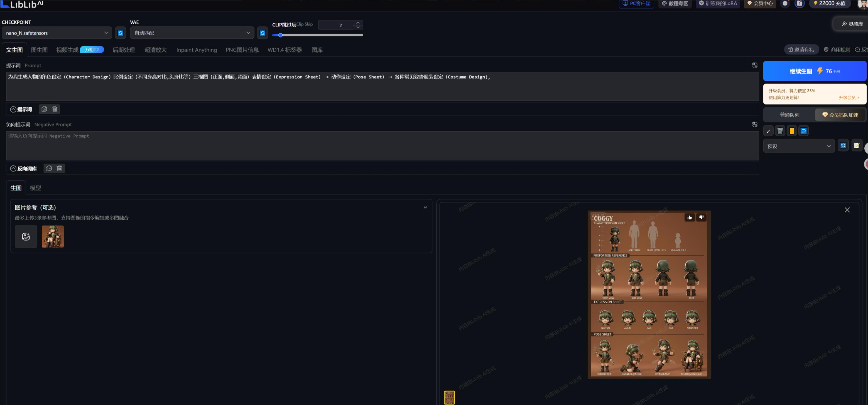Viewport: 868px width, 405px height.
Task: Click the refresh icon beside VAE dropdown
Action: click(x=263, y=33)
